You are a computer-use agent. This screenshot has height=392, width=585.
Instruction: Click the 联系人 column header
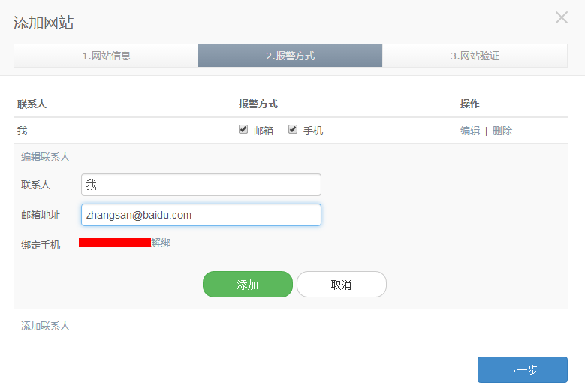tap(32, 104)
